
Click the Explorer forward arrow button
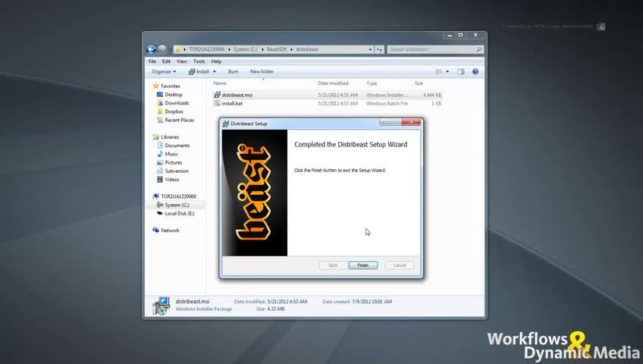(162, 49)
